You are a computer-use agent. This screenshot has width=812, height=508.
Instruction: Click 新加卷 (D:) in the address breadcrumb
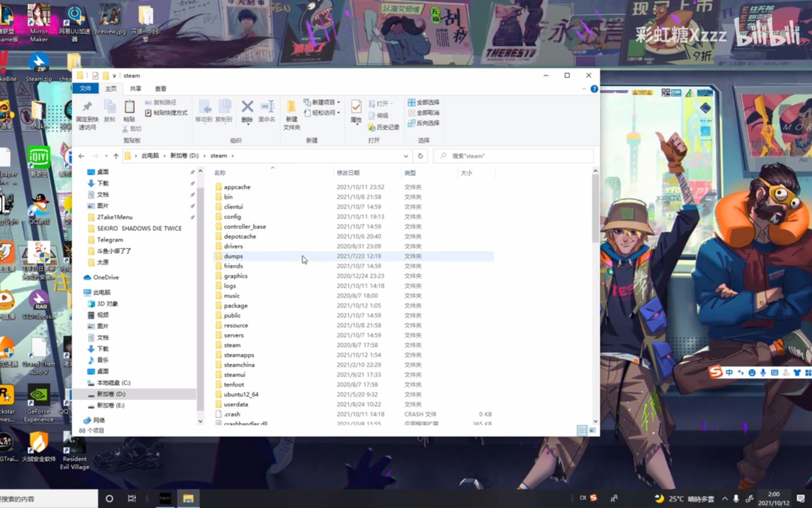click(184, 156)
